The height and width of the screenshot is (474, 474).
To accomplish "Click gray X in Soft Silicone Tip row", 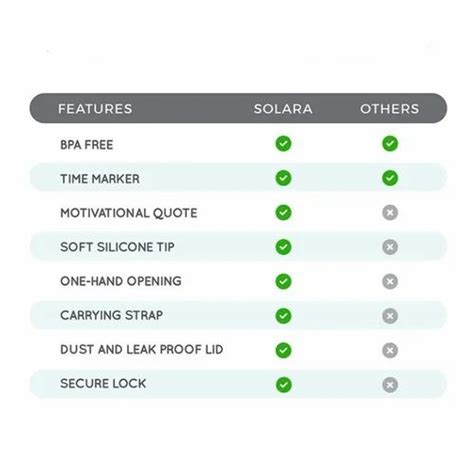I will (x=390, y=247).
